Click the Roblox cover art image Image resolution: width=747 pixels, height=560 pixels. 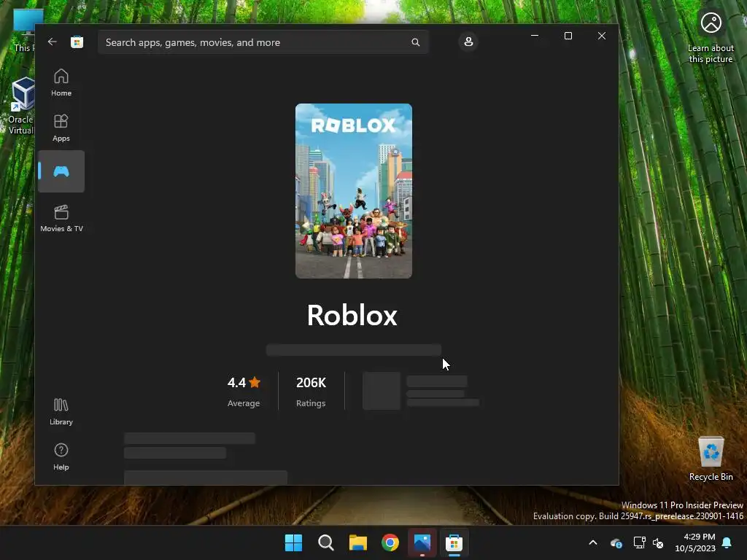(354, 191)
